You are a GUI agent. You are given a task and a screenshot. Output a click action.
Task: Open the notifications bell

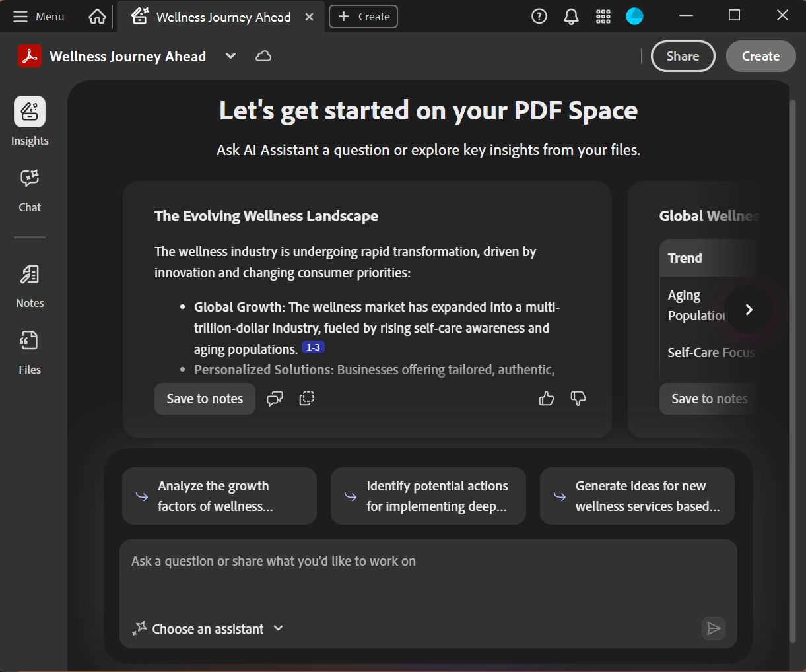click(x=571, y=17)
